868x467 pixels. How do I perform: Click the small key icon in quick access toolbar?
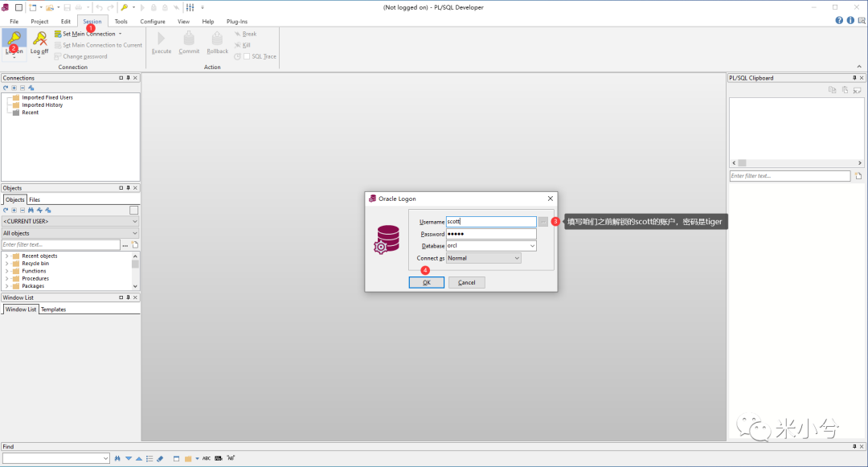pos(125,8)
